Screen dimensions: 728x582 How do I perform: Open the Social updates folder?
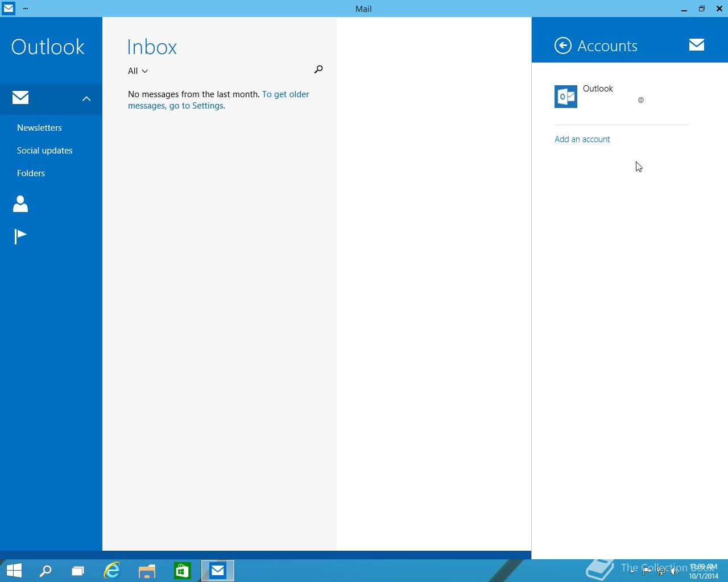(x=45, y=151)
